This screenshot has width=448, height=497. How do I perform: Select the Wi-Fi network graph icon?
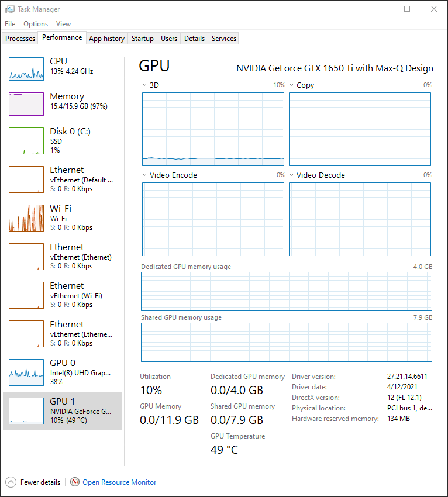[26, 218]
